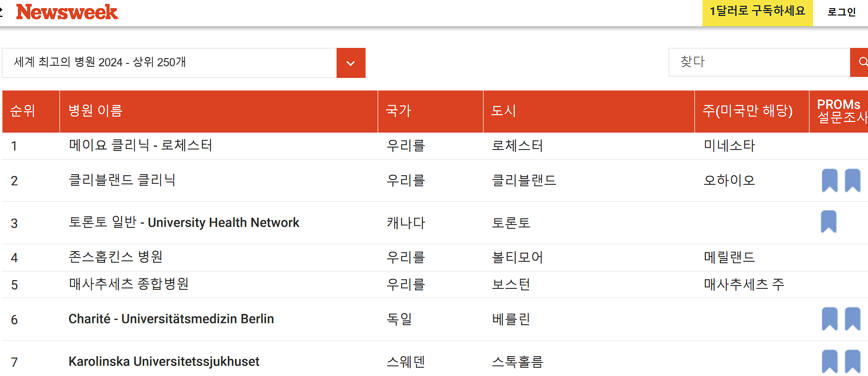The height and width of the screenshot is (376, 868).
Task: Open the orange chevron dropdown arrow
Action: (x=351, y=63)
